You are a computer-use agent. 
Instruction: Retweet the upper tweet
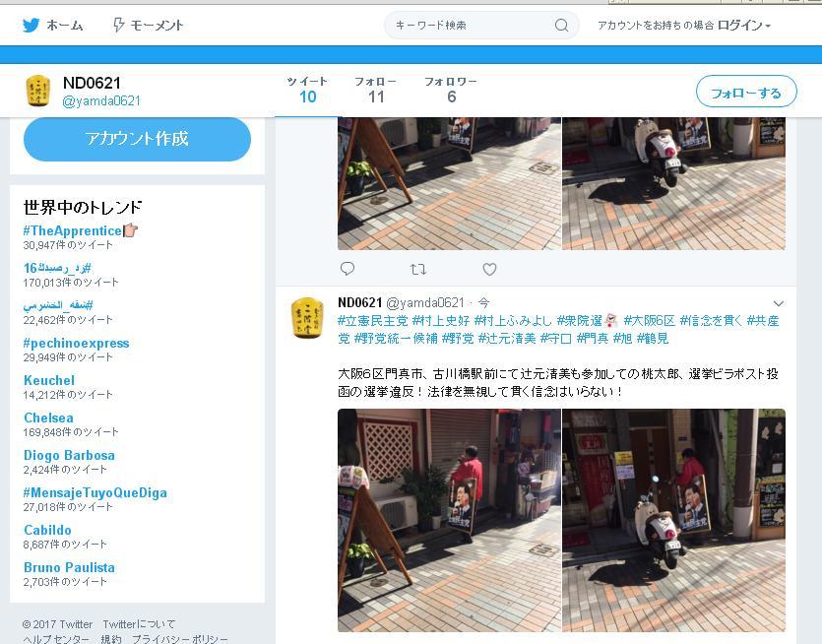(418, 269)
